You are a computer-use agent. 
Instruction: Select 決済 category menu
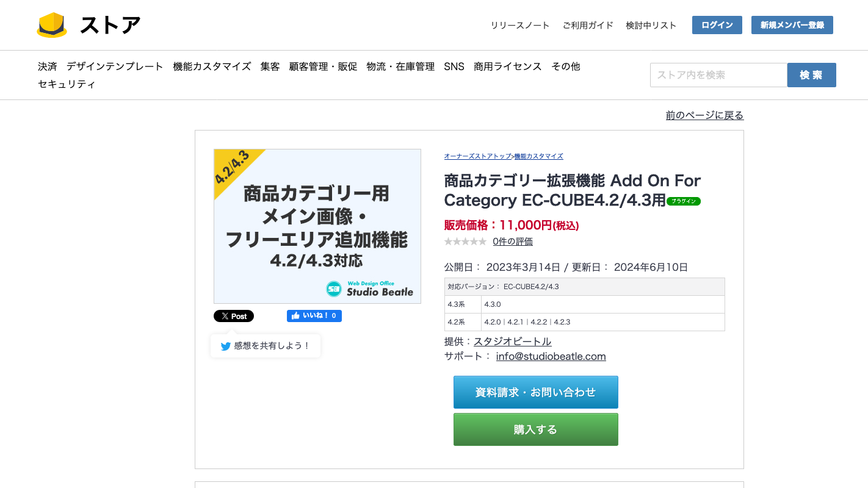click(x=48, y=66)
